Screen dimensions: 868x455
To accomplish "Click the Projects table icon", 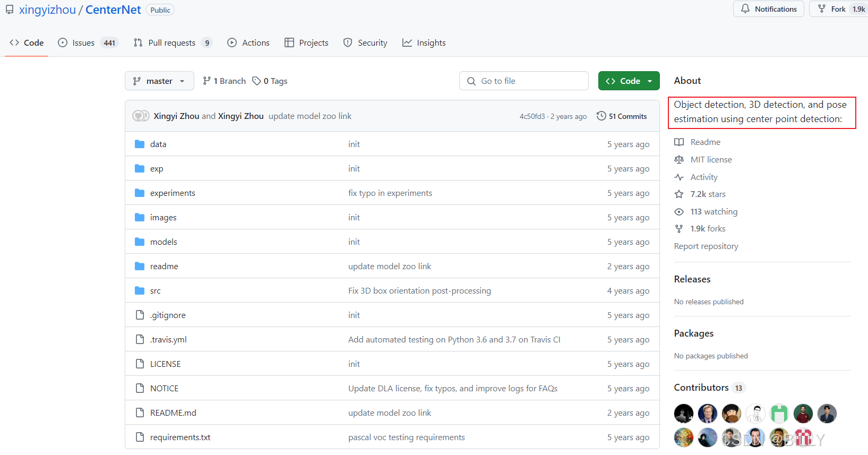I will pos(289,42).
